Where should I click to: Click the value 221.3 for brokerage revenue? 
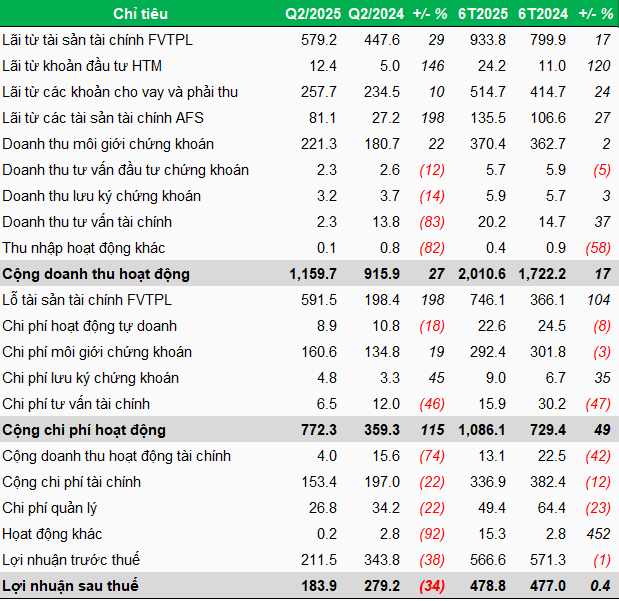coord(319,144)
